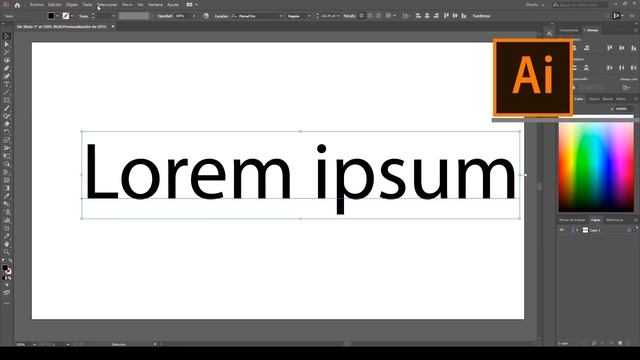Click the black fill swatch in the control bar

[x=51, y=16]
